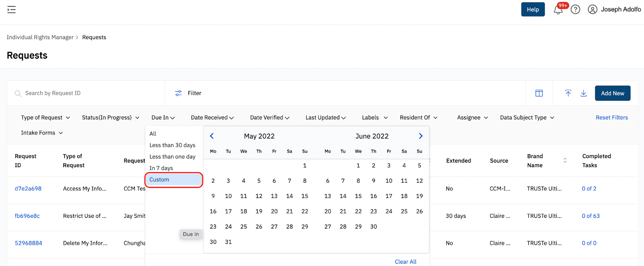
Task: Pick May 31 2022 in calendar
Action: pyautogui.click(x=228, y=242)
